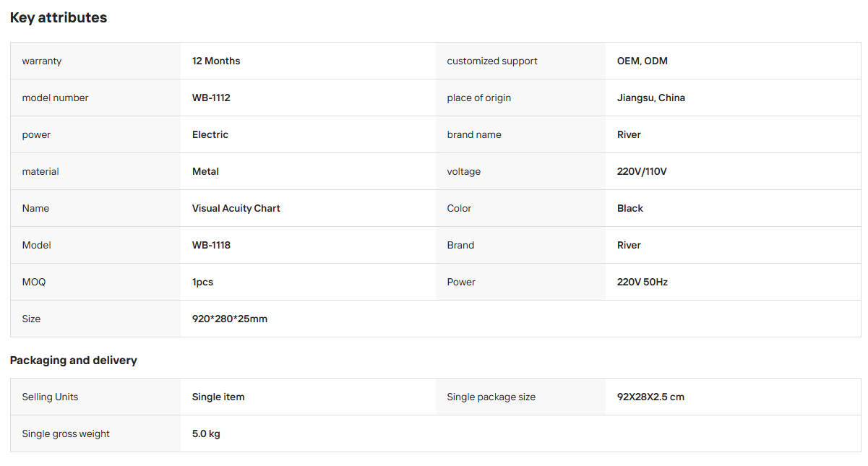
Task: Select the OEM, ODM customized support value
Action: 643,61
